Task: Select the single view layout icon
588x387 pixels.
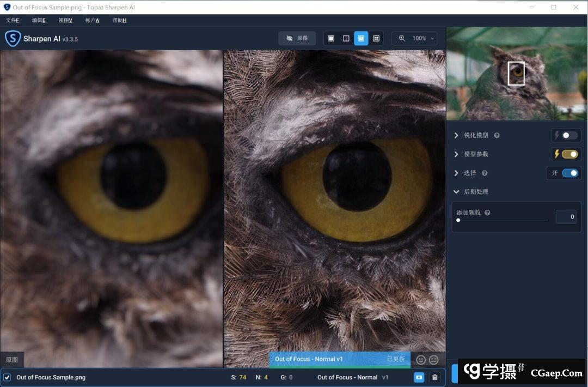Action: pos(331,39)
